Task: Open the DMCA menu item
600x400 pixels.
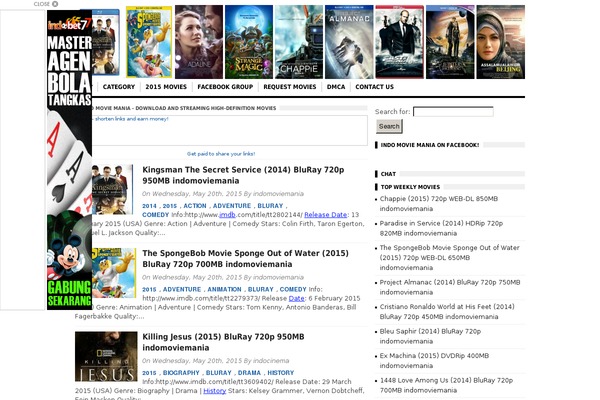Action: tap(336, 87)
